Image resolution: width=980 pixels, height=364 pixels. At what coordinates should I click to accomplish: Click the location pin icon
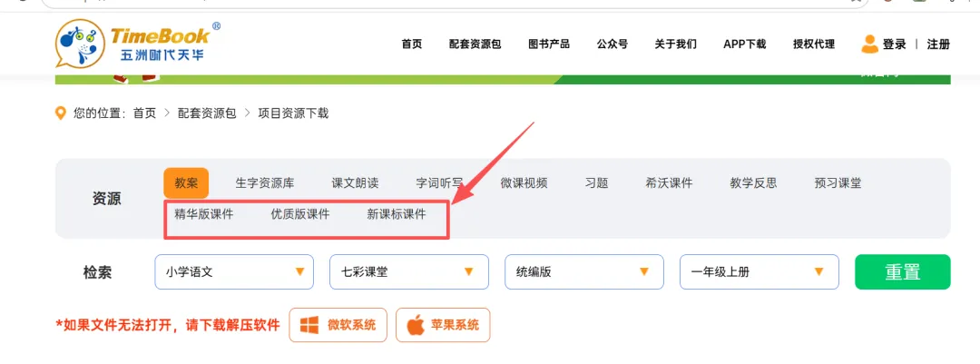[x=61, y=113]
